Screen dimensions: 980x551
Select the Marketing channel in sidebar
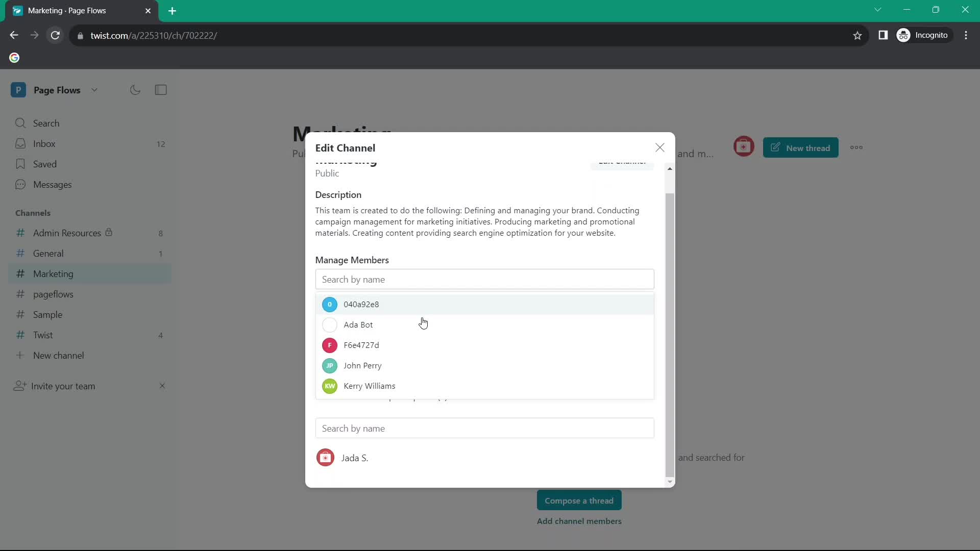pyautogui.click(x=53, y=274)
